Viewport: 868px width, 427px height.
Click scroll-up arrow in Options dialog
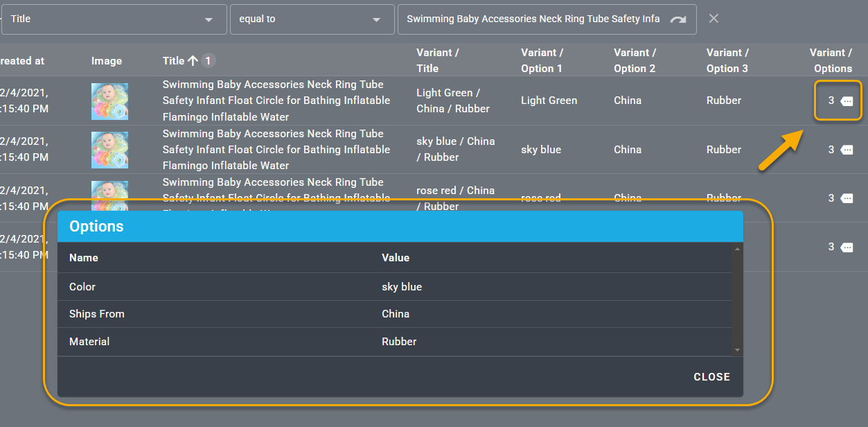point(737,248)
